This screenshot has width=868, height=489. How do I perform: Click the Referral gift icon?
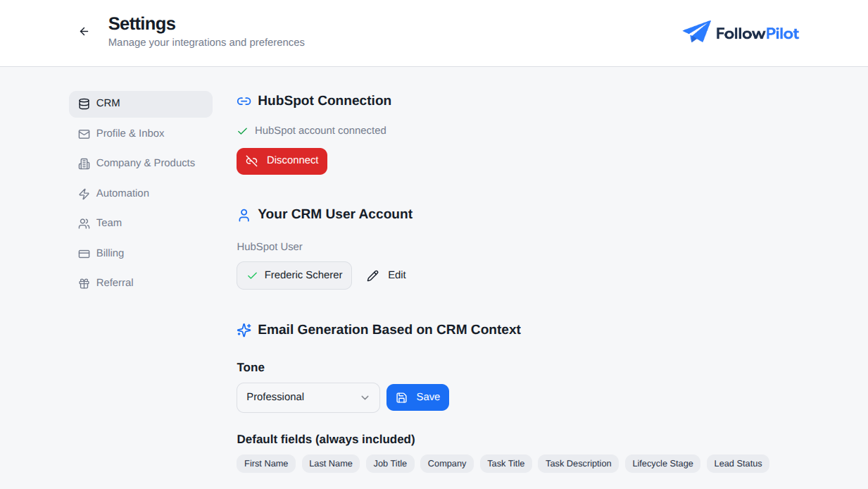point(84,283)
